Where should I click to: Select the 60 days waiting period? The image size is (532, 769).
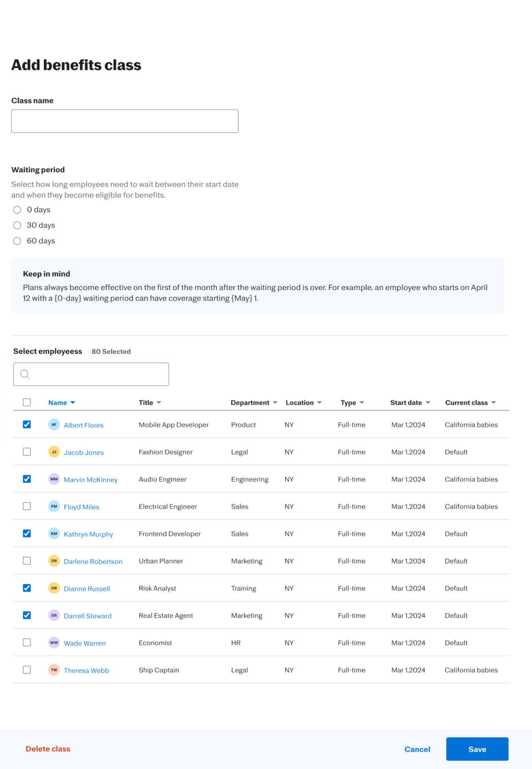17,241
